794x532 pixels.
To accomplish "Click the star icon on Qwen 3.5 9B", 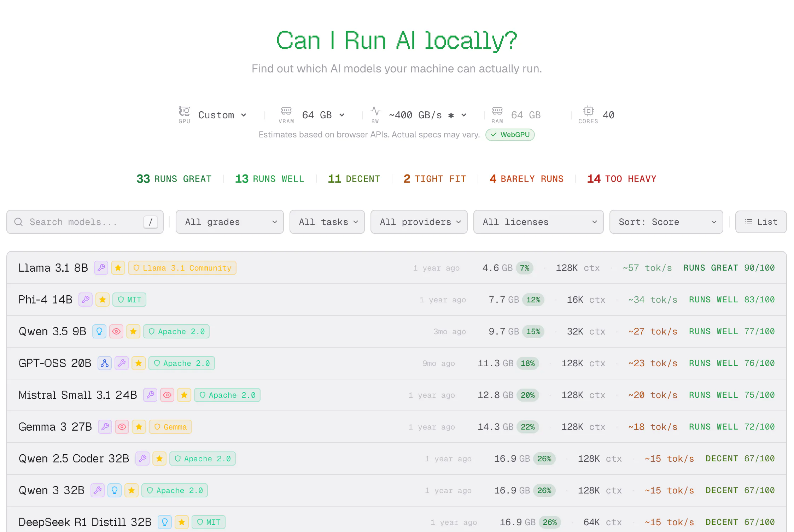I will click(x=133, y=331).
